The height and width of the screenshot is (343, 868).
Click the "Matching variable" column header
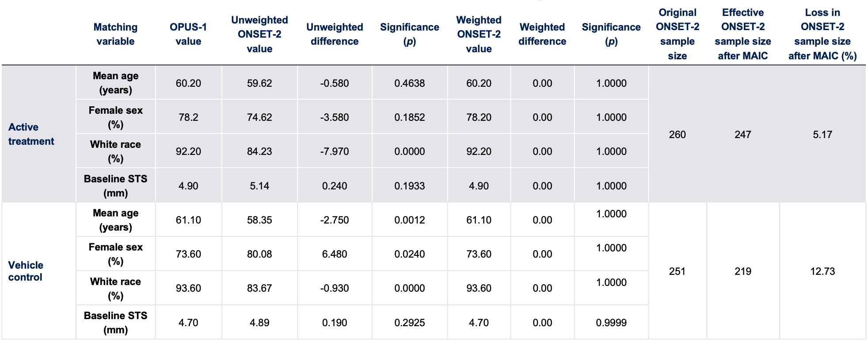pyautogui.click(x=115, y=34)
